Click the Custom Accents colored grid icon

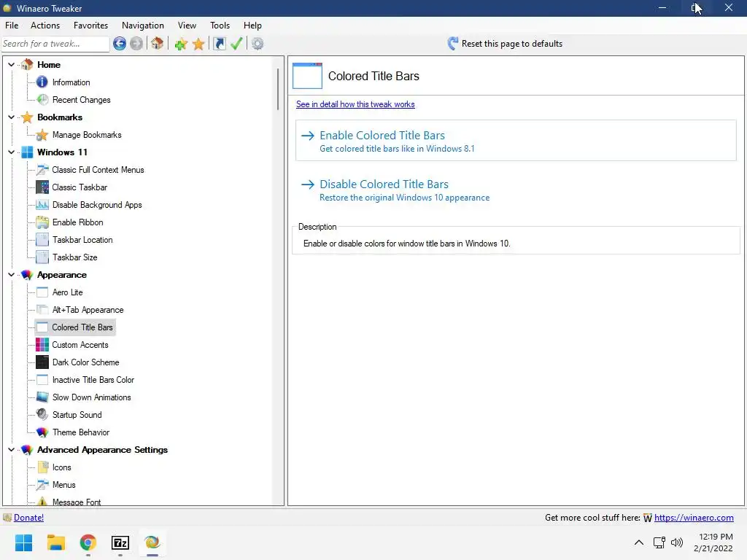click(x=42, y=345)
